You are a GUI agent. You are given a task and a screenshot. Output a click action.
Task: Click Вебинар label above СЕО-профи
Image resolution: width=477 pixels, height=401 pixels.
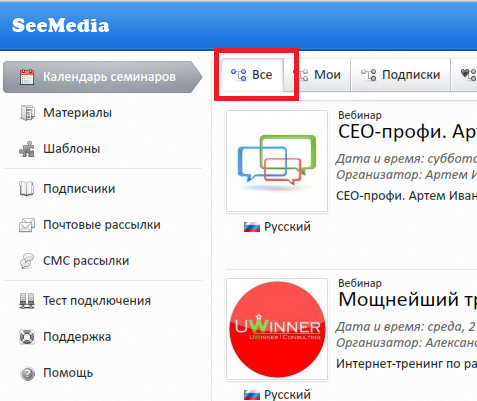click(360, 115)
